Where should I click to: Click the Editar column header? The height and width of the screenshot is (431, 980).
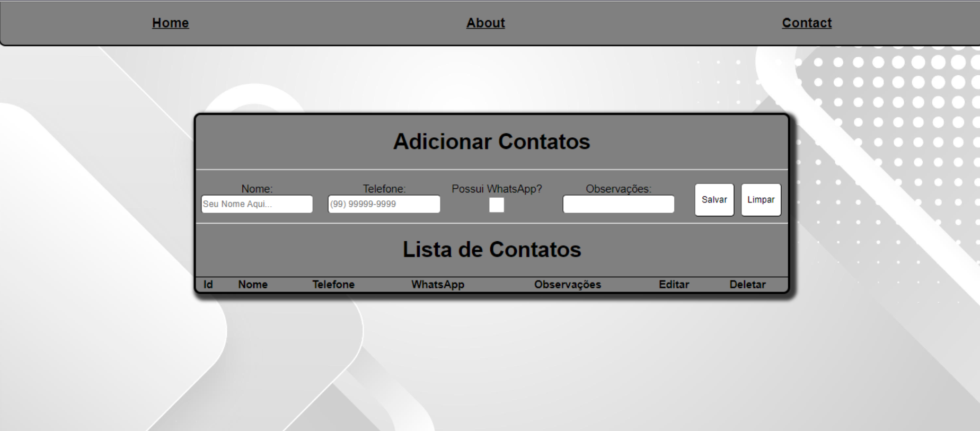[x=674, y=285]
